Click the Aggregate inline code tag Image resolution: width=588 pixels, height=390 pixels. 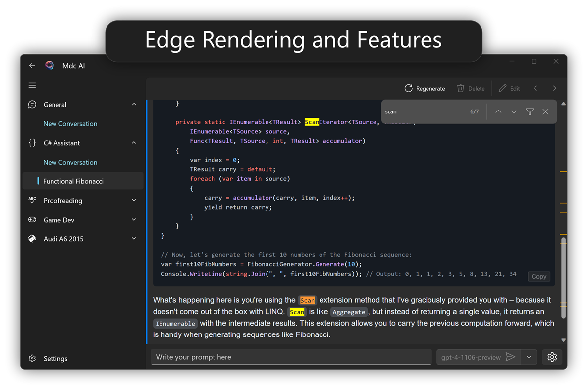click(349, 312)
